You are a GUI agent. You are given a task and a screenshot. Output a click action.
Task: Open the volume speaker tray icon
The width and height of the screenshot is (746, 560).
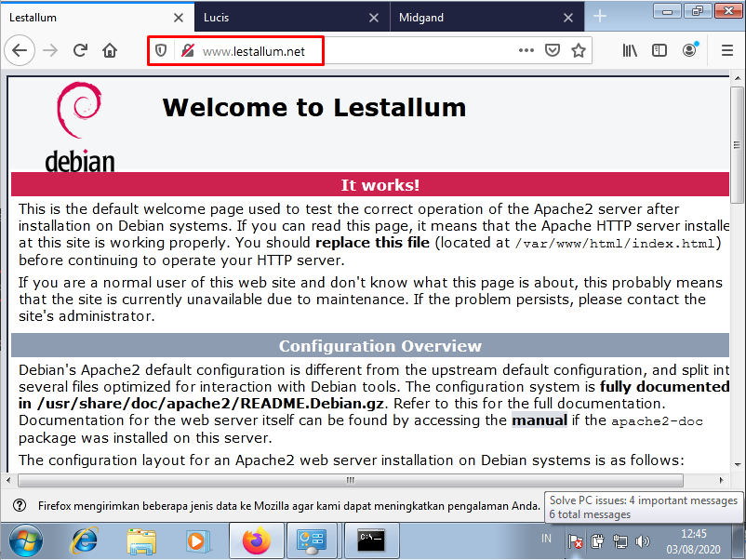coord(642,541)
